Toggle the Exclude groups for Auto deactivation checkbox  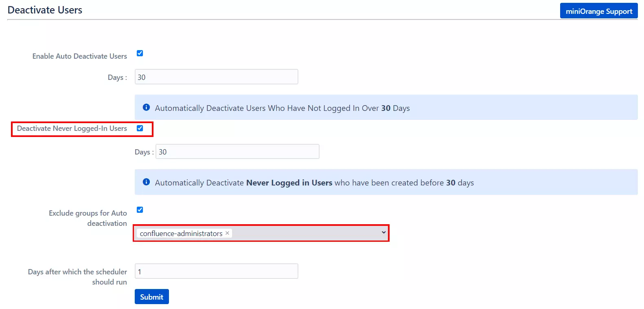pyautogui.click(x=140, y=210)
